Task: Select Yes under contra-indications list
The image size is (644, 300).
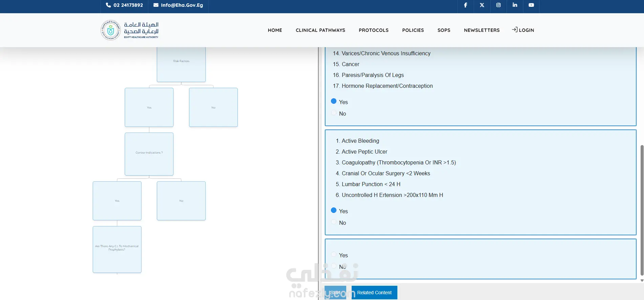Action: [334, 210]
